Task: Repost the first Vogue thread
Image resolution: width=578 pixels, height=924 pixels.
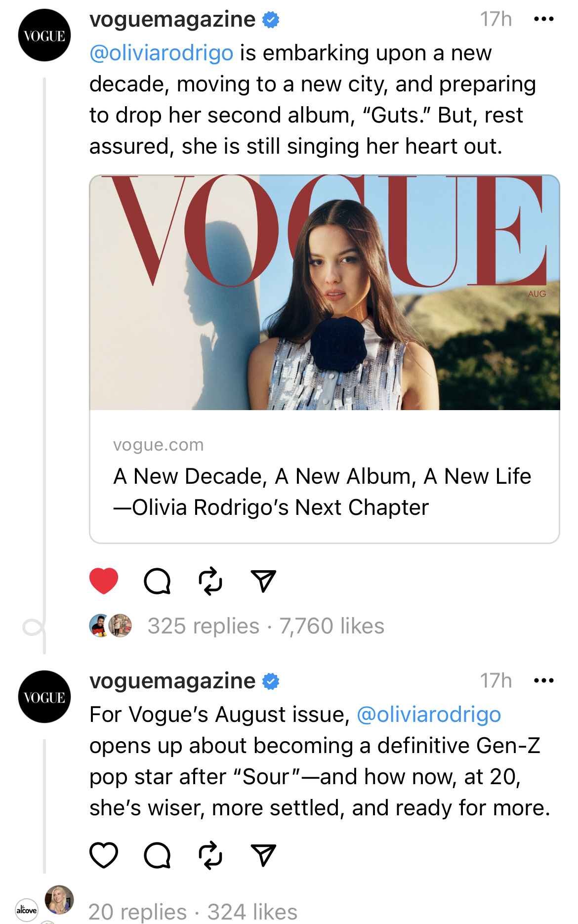Action: pos(210,581)
